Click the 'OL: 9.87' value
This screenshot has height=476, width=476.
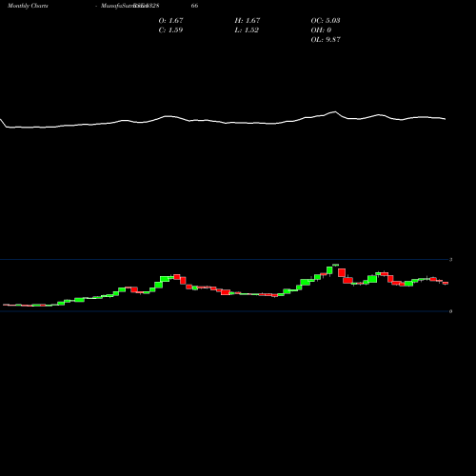pyautogui.click(x=326, y=39)
